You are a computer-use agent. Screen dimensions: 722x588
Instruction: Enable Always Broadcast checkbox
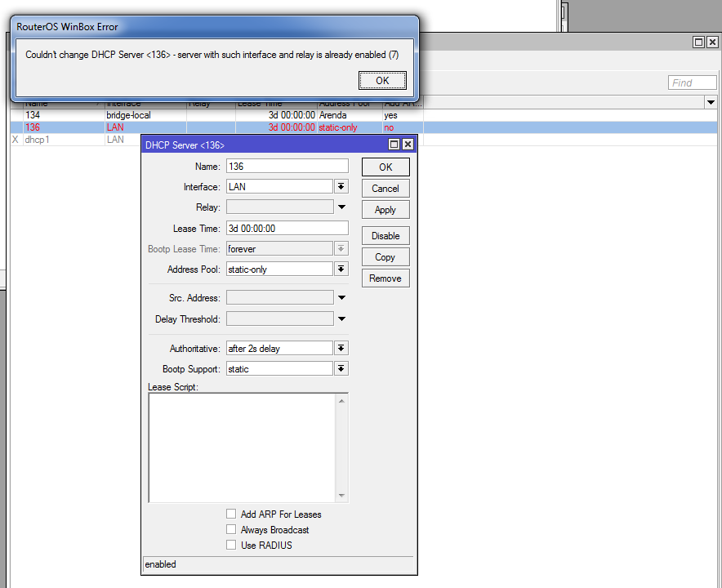point(231,529)
